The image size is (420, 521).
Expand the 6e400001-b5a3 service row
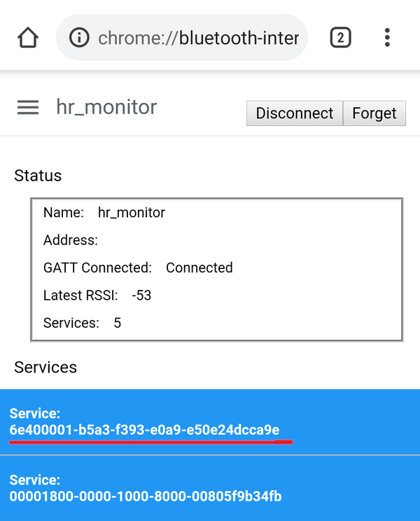[x=210, y=422]
